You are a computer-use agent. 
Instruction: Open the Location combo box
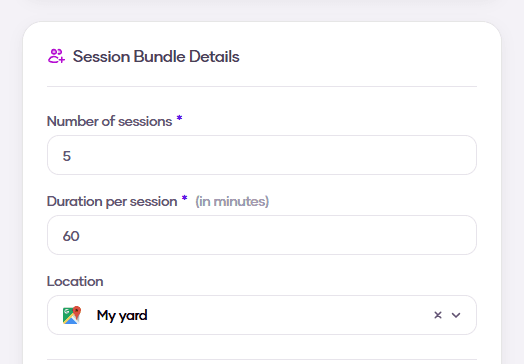tap(262, 315)
